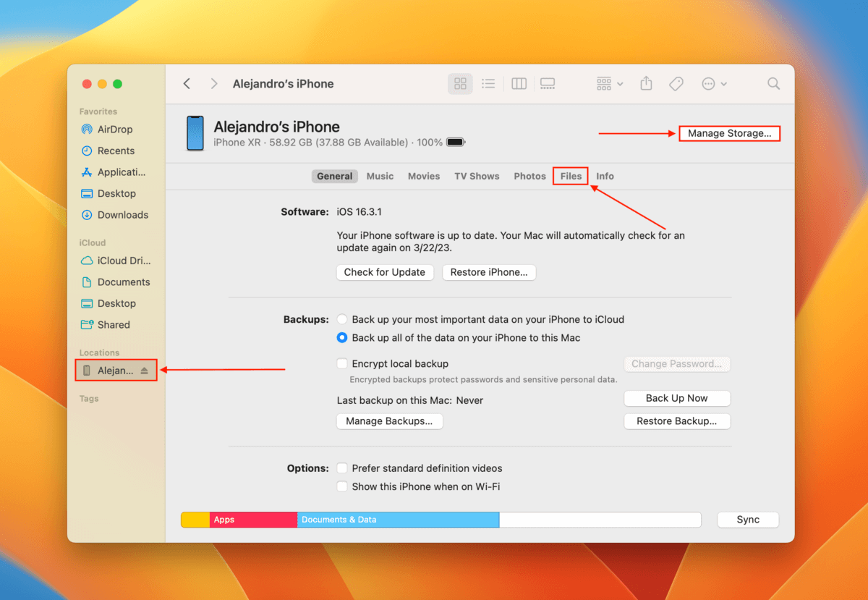Click the Locations heading in sidebar
This screenshot has height=600, width=868.
coord(99,353)
